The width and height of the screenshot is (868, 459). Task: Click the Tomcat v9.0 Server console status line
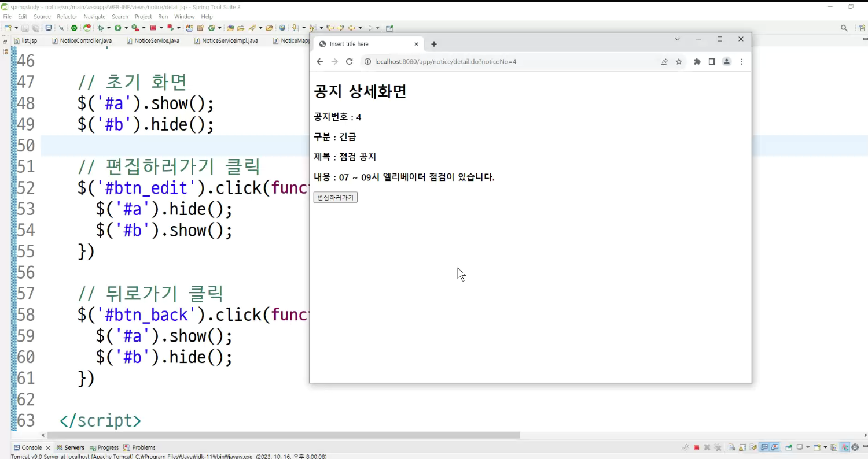[168, 456]
